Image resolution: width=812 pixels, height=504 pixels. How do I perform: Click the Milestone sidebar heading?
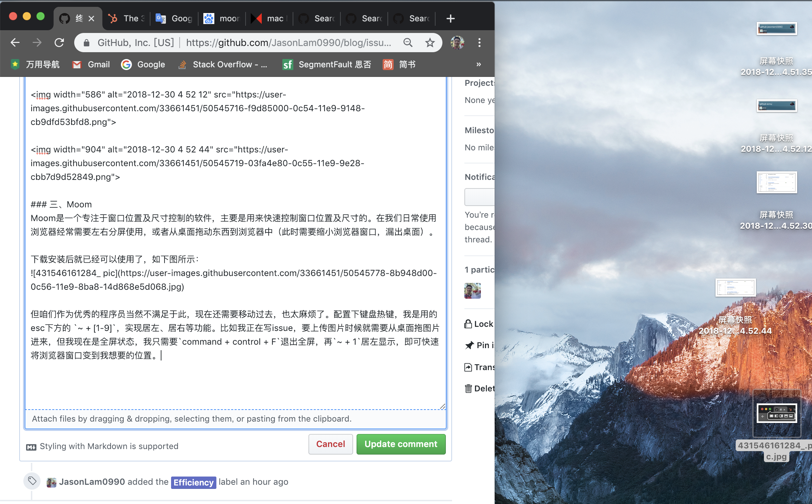pos(479,130)
